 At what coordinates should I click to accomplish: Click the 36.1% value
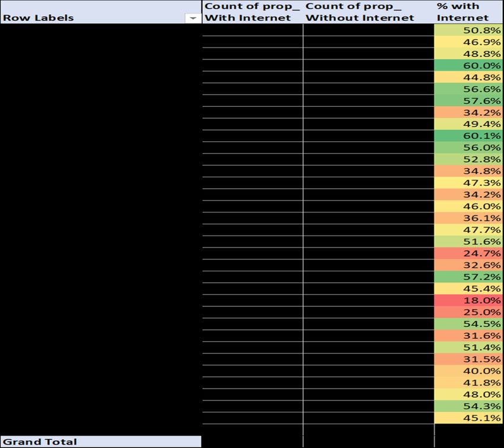468,218
